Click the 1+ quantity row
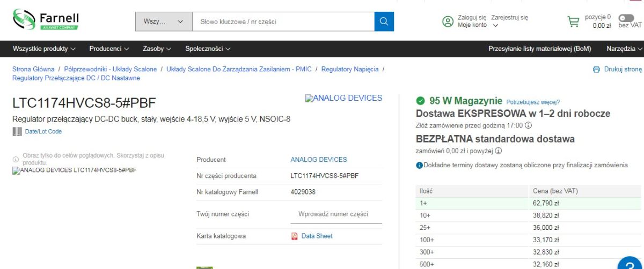 click(x=529, y=203)
